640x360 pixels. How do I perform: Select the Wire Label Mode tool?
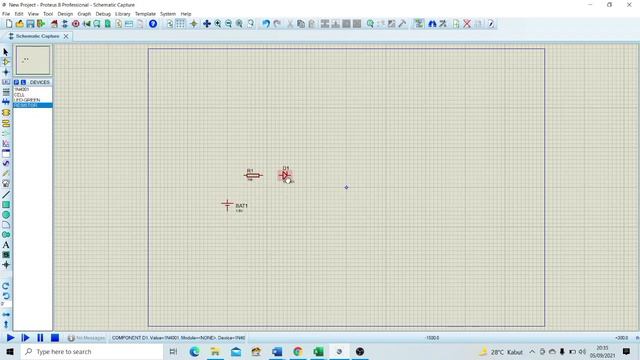6,82
